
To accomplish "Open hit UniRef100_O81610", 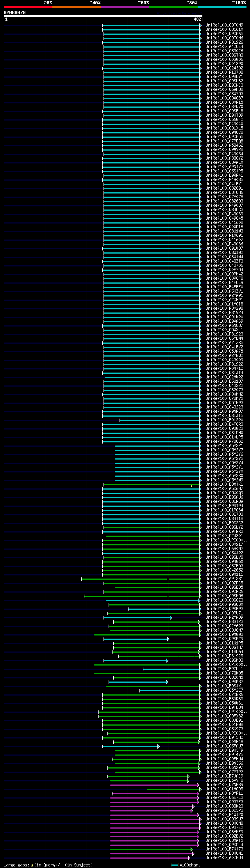I will pyautogui.click(x=224, y=29).
